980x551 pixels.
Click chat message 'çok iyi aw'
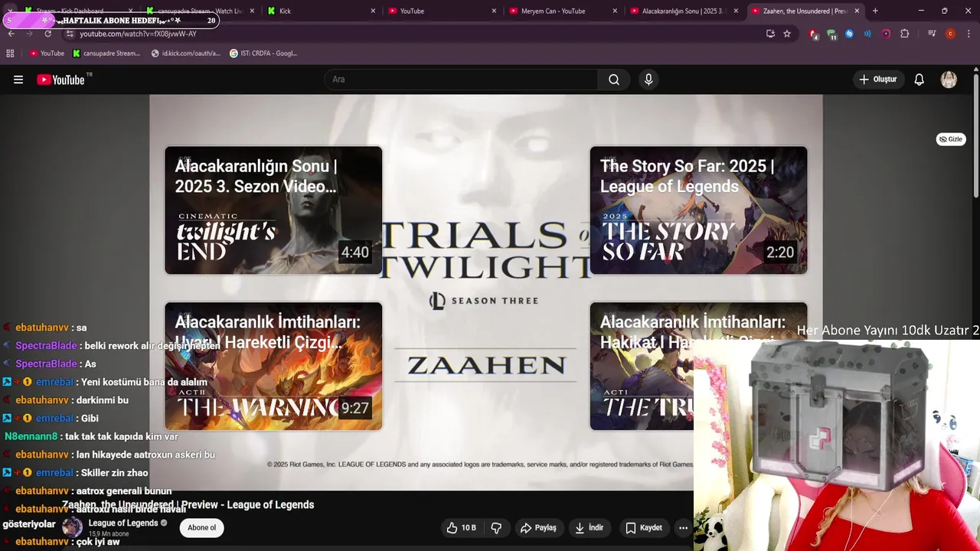(x=98, y=542)
